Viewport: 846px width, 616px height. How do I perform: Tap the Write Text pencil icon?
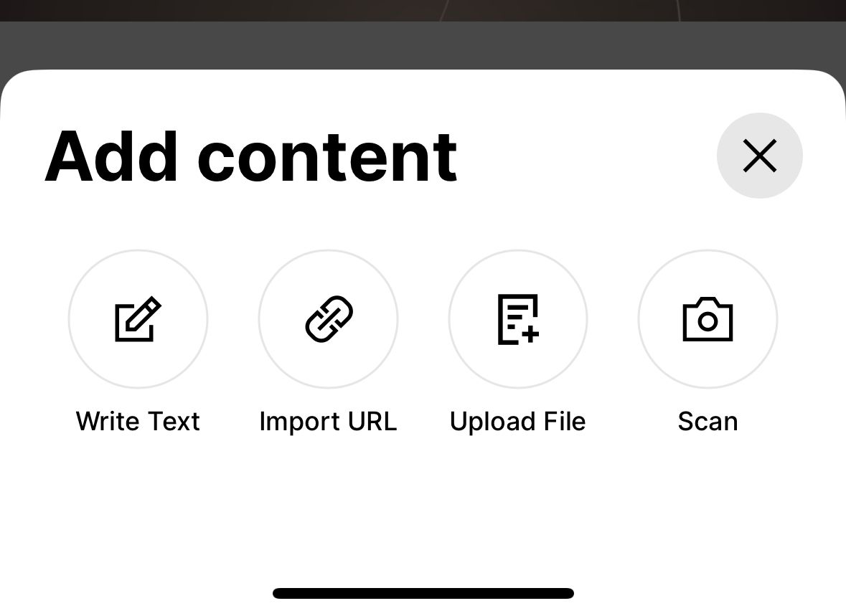click(138, 319)
